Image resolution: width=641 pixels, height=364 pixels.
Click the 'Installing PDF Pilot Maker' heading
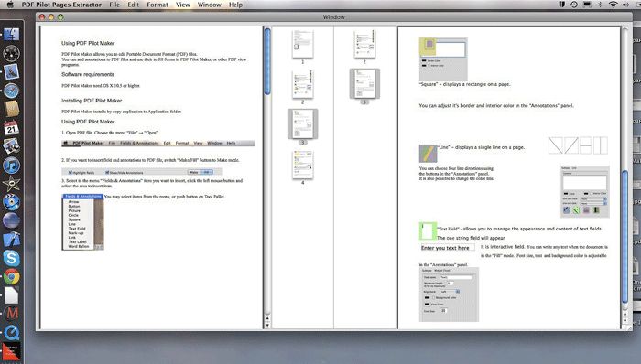coord(92,101)
